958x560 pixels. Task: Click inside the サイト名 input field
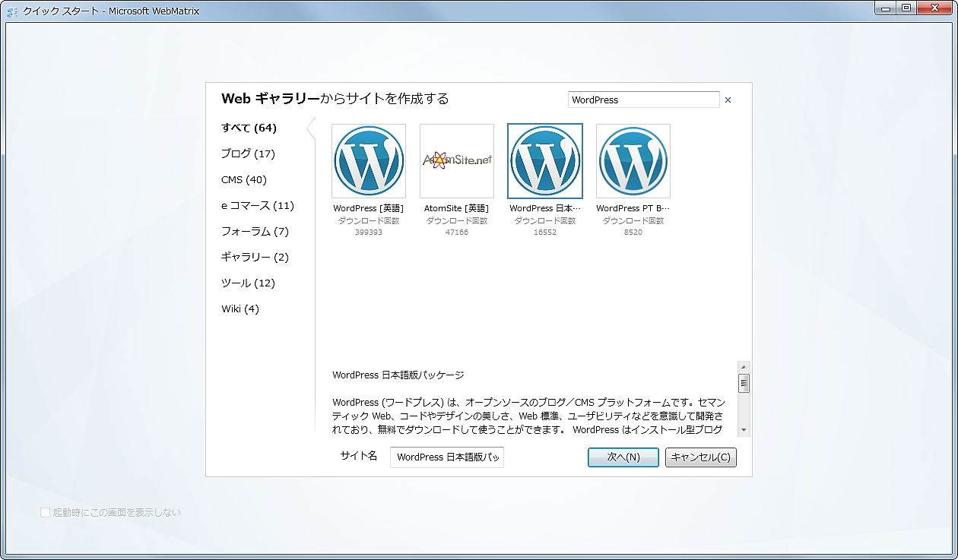point(446,457)
